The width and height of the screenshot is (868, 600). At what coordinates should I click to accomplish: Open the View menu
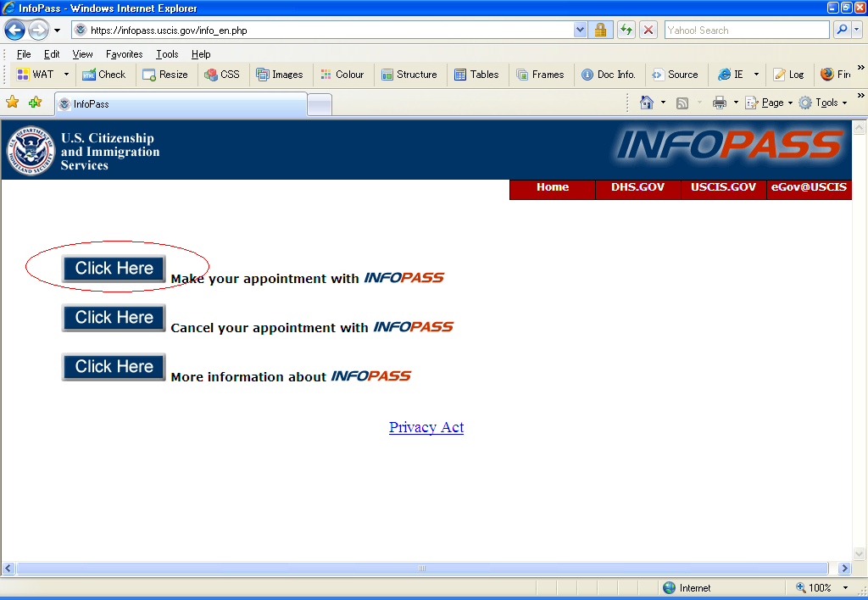coord(82,54)
